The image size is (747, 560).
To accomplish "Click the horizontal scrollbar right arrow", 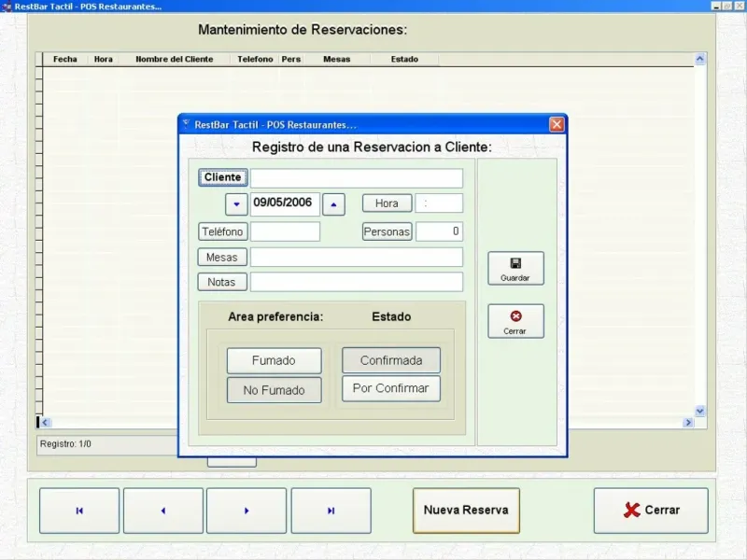I will 688,423.
